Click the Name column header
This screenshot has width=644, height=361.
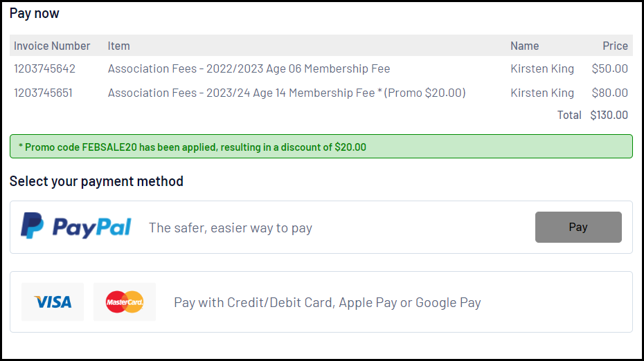[524, 46]
